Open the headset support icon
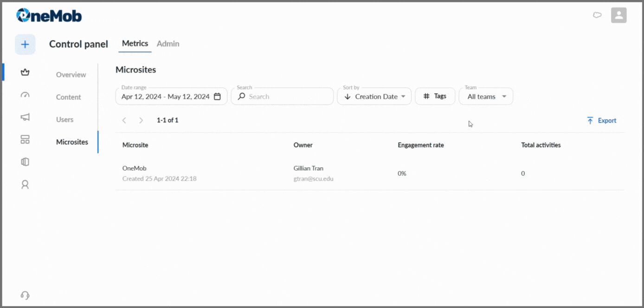Viewport: 644px width, 308px height. pos(25,295)
